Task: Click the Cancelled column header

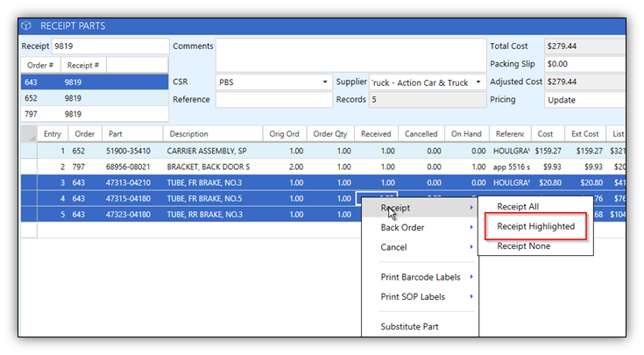Action: click(421, 134)
